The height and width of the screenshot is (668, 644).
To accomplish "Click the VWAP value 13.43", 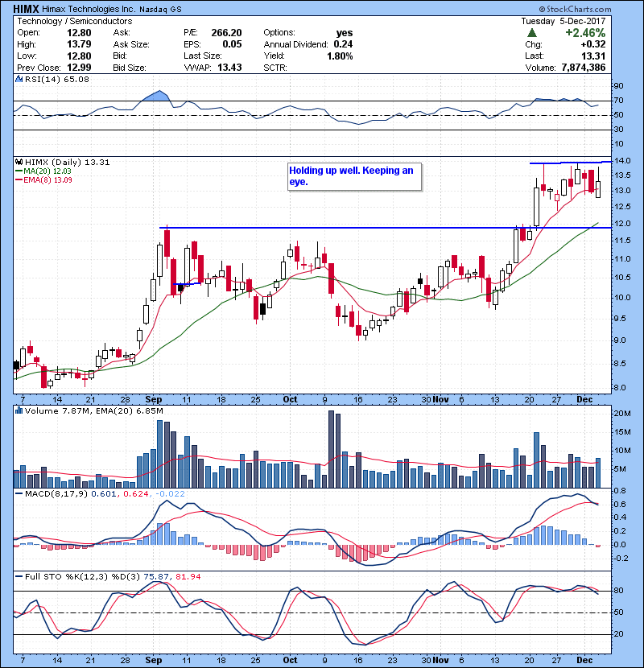I will pyautogui.click(x=229, y=68).
